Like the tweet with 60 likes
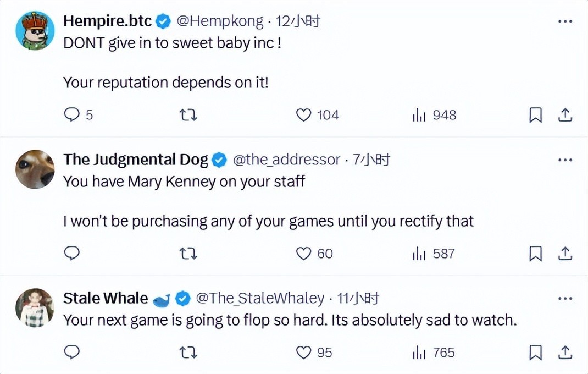Viewport: 588px width, 374px height. click(304, 253)
